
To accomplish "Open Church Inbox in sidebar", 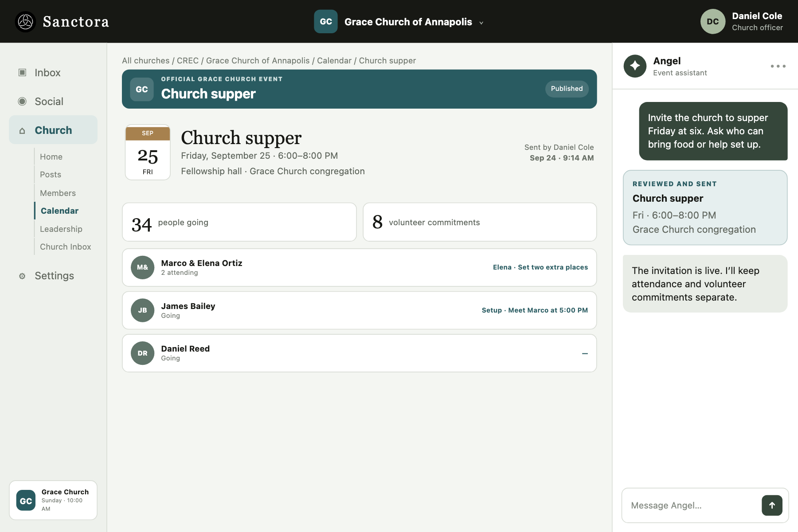I will pos(66,246).
